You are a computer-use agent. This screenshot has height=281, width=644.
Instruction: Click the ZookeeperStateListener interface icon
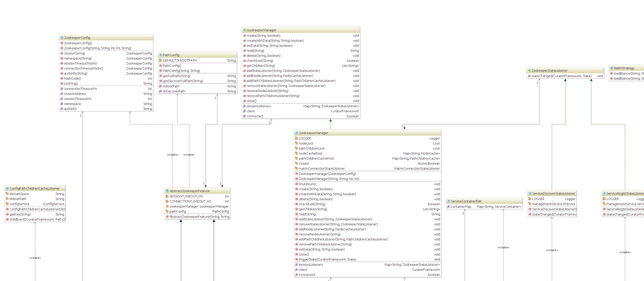pos(529,71)
